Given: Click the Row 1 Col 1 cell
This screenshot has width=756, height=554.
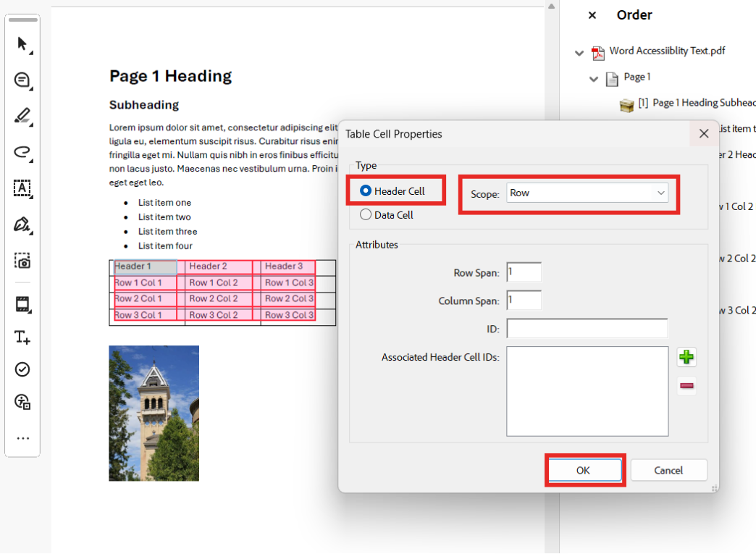Looking at the screenshot, I should 146,283.
